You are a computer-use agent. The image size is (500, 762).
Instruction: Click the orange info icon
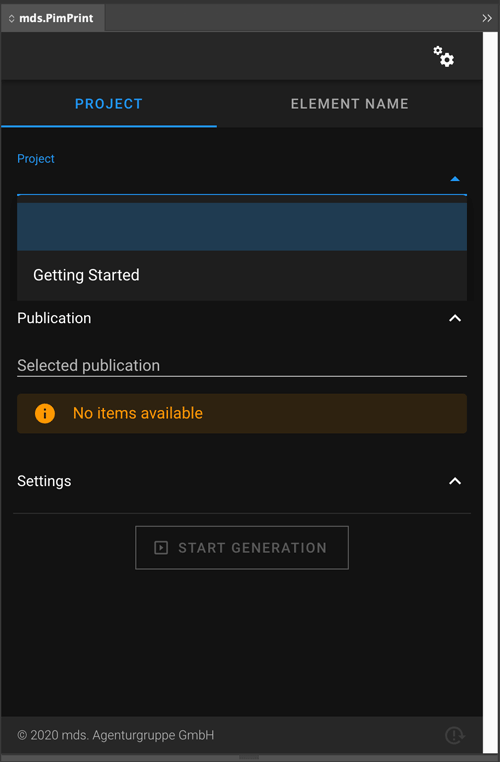tap(45, 414)
